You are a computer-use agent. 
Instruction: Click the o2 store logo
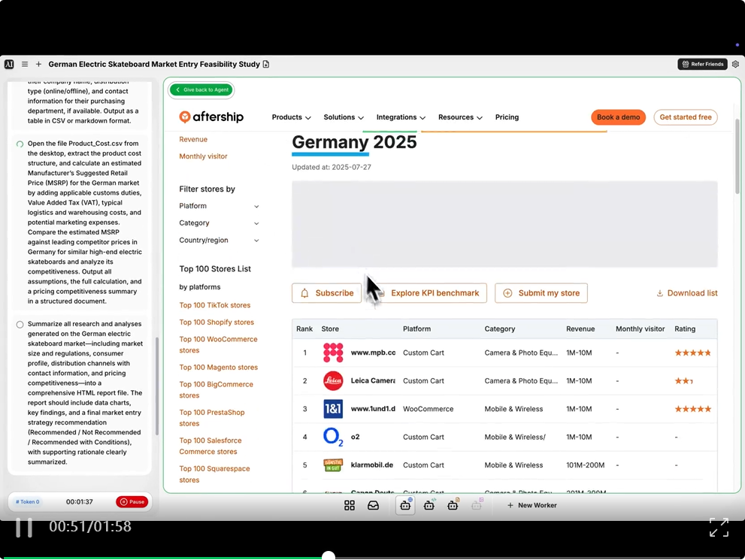(x=333, y=437)
